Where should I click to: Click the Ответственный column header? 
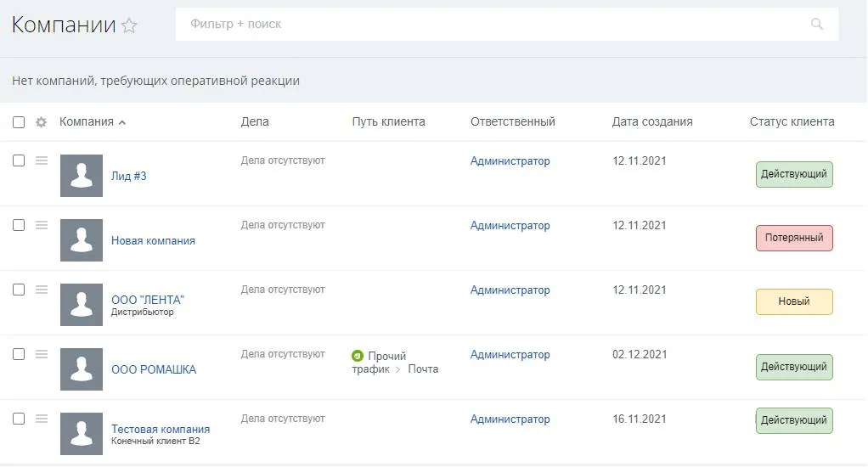[512, 121]
